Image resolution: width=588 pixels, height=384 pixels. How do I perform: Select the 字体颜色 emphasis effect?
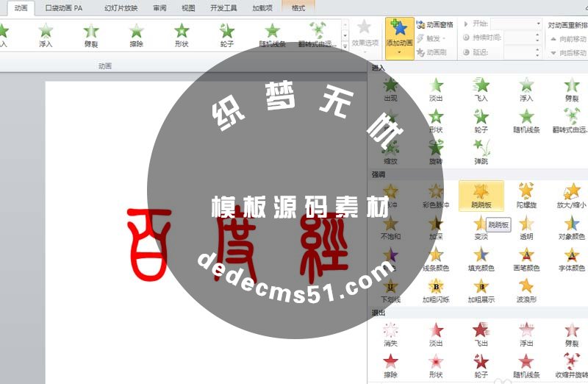[x=572, y=259]
